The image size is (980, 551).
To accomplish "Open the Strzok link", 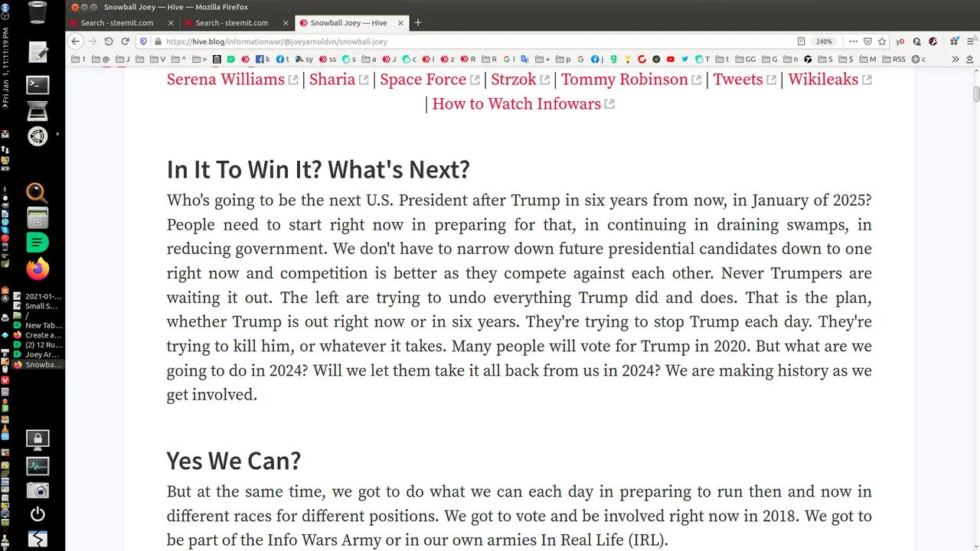I will coord(514,80).
